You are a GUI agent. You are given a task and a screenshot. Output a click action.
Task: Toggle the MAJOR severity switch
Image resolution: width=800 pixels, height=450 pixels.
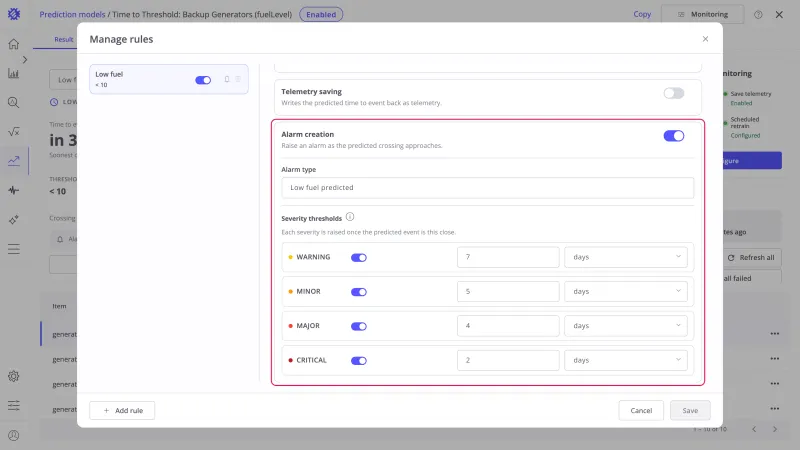[359, 326]
